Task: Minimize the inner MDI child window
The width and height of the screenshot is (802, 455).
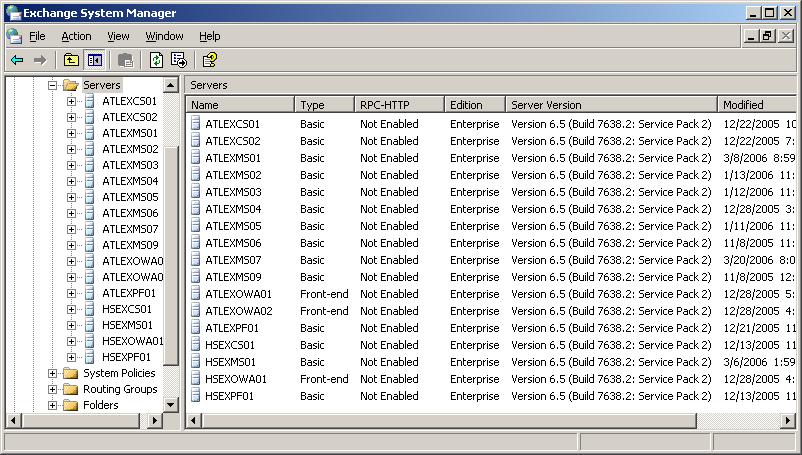Action: [x=751, y=36]
